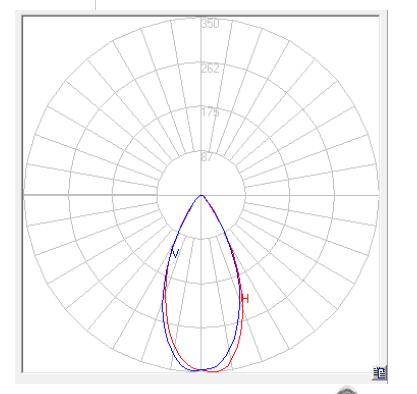Select the 262 radial scale label
This screenshot has height=394, width=417.
click(210, 69)
